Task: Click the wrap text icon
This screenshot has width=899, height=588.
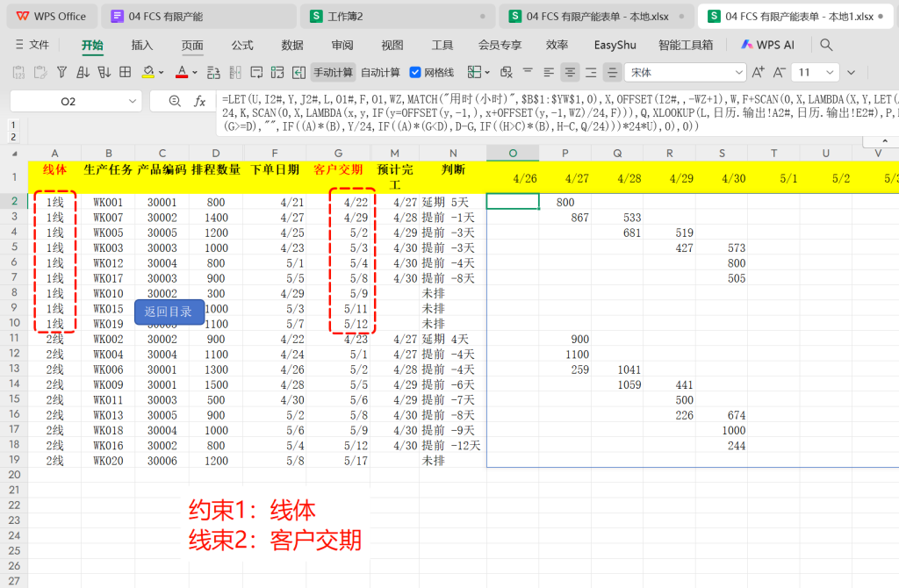Action: [x=257, y=72]
